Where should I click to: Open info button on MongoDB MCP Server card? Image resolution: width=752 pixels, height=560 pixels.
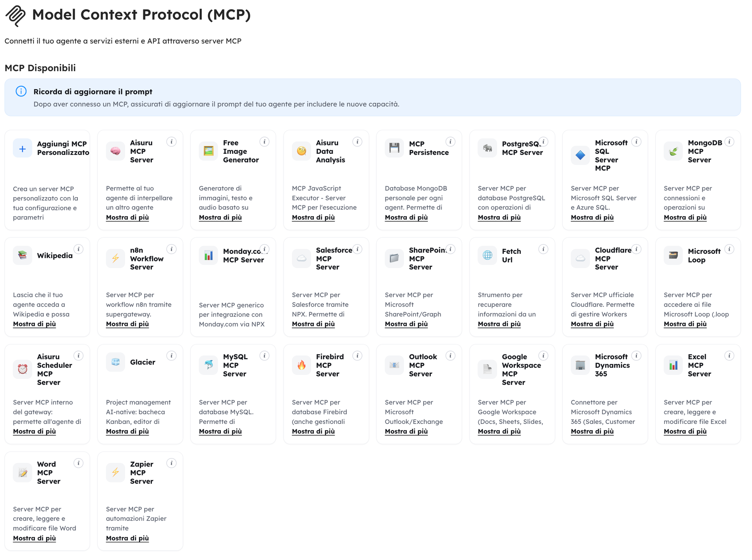[x=729, y=142]
